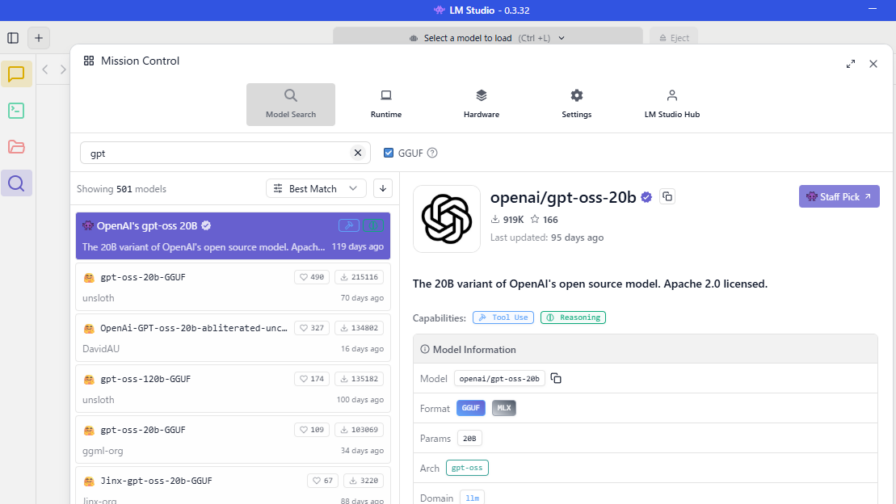Clear the gpt search query
Image resolution: width=896 pixels, height=504 pixels.
pos(357,153)
